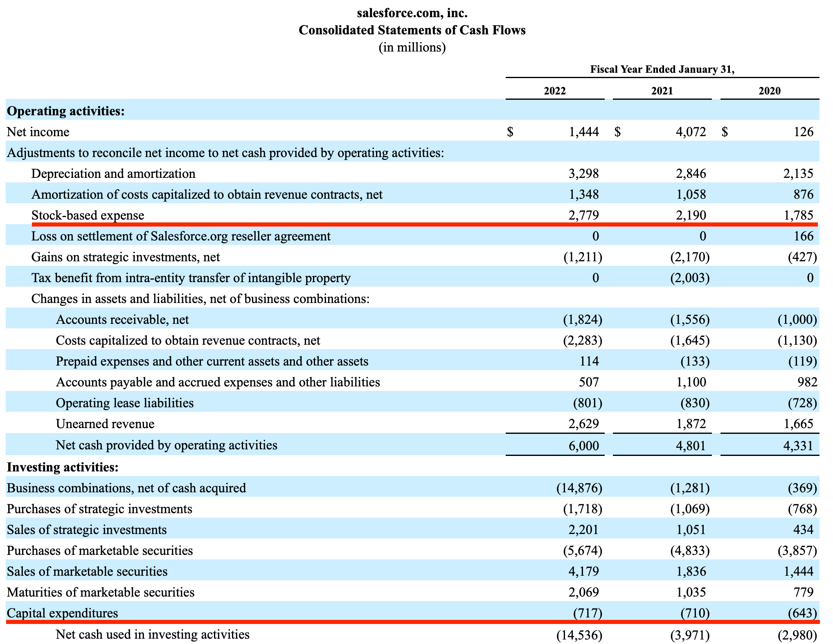Click the 'salesforce.com, inc.' heading
This screenshot has width=833, height=644.
click(x=412, y=13)
